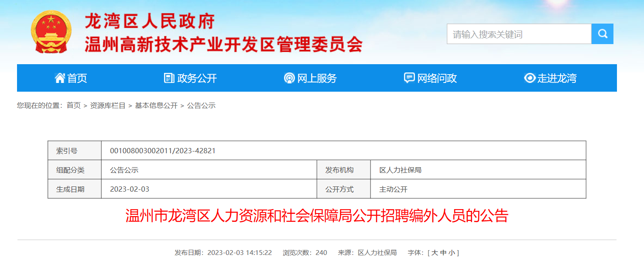Image resolution: width=644 pixels, height=265 pixels.
Task: Click 公告公示 breadcrumb link
Action: (201, 106)
